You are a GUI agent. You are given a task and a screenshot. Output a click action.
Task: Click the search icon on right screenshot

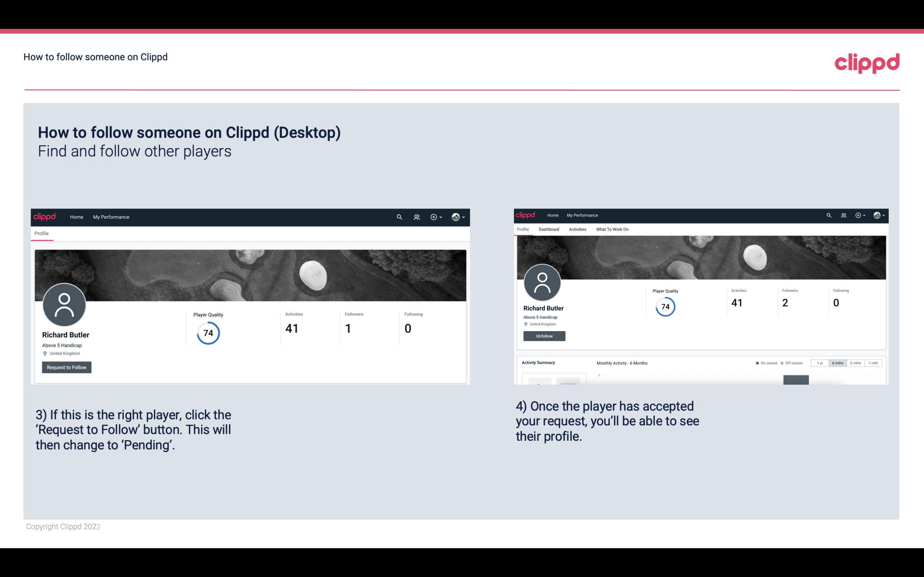coord(828,215)
